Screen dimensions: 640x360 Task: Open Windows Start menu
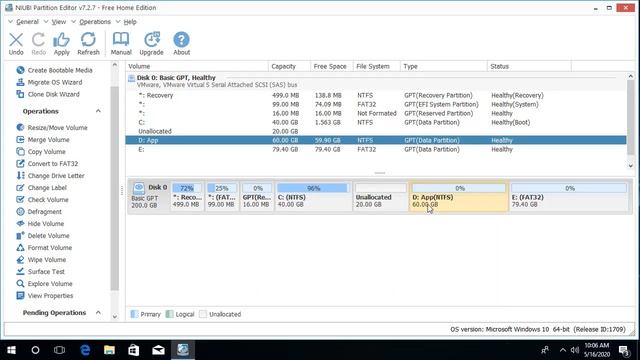(x=11, y=350)
